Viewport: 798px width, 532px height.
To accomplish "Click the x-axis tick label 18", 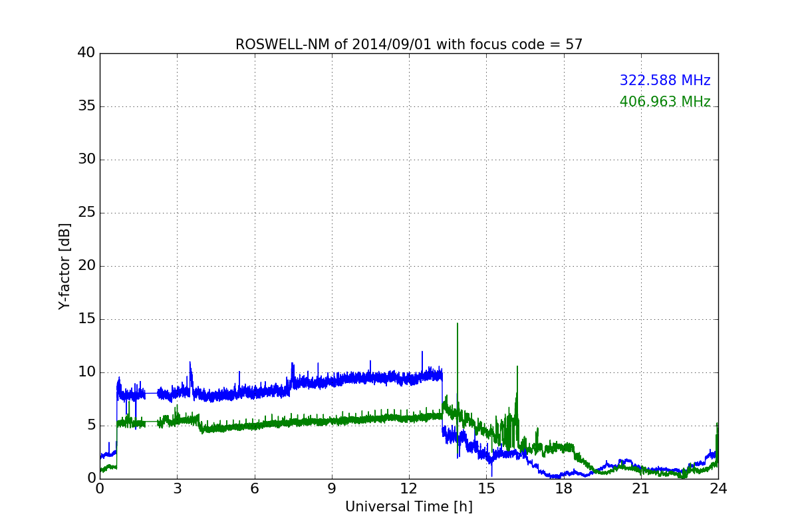I will (564, 489).
